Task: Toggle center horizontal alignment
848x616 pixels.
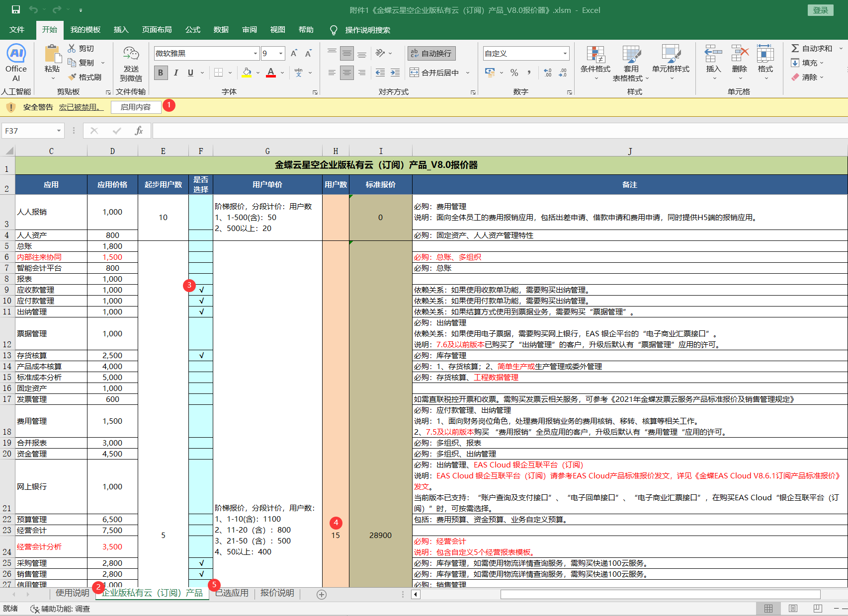Action: pos(347,73)
